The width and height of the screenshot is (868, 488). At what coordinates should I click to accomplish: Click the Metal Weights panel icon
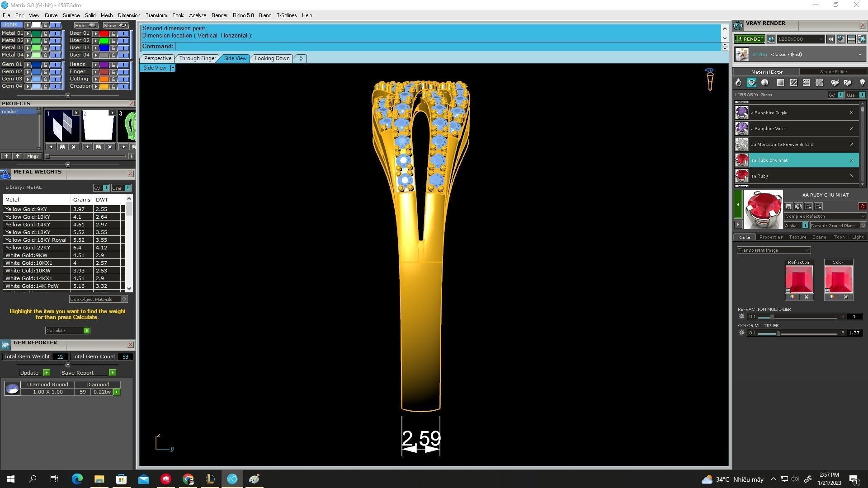click(5, 174)
